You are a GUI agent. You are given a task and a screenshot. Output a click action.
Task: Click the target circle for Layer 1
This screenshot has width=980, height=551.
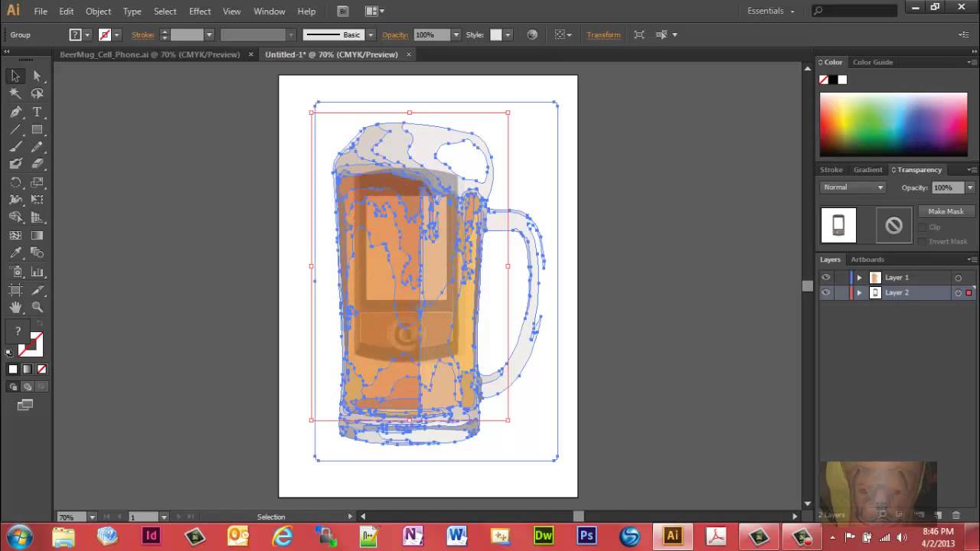(958, 278)
